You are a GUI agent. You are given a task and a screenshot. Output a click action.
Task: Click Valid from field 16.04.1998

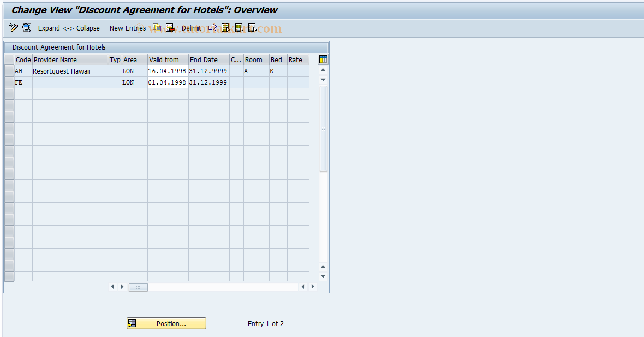(x=168, y=71)
